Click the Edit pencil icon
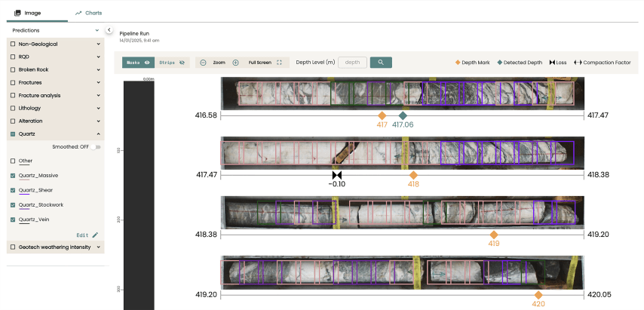The height and width of the screenshot is (310, 644). coord(95,235)
